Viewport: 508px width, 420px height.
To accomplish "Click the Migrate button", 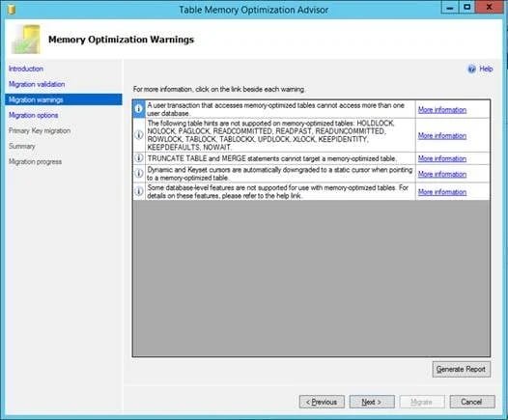I will pyautogui.click(x=422, y=402).
